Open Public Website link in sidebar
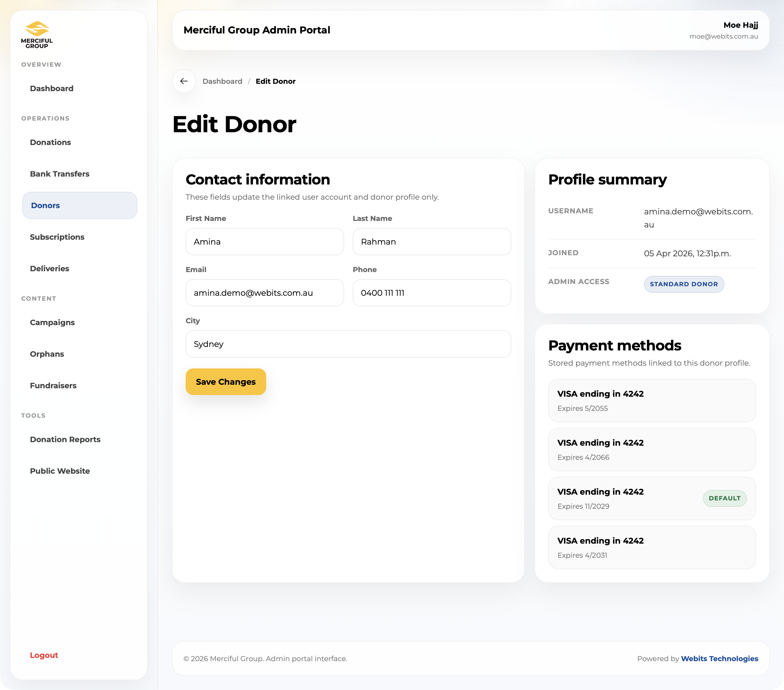The height and width of the screenshot is (690, 784). [60, 471]
